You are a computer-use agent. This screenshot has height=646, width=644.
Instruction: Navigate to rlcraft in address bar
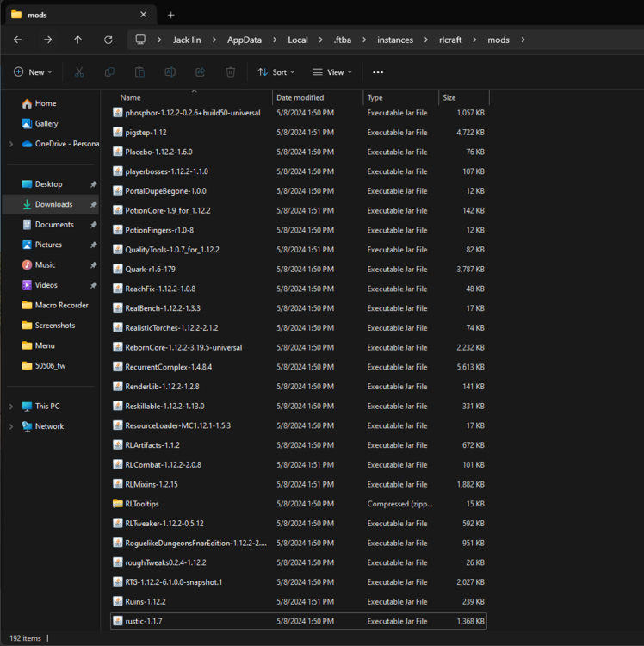pyautogui.click(x=450, y=40)
